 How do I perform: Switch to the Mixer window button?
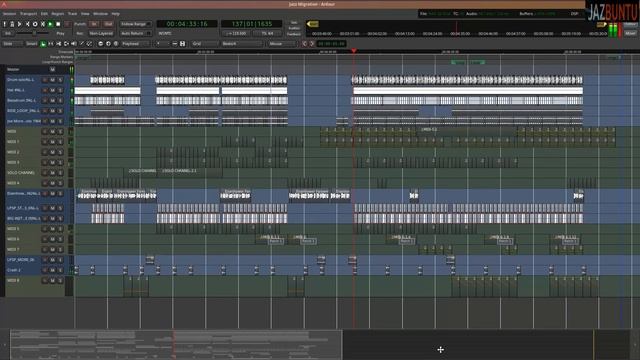pyautogui.click(x=630, y=33)
